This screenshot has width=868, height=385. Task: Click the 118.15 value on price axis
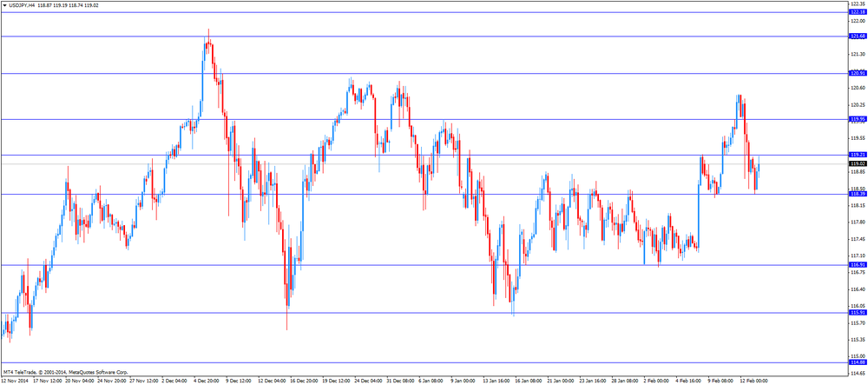pyautogui.click(x=858, y=205)
